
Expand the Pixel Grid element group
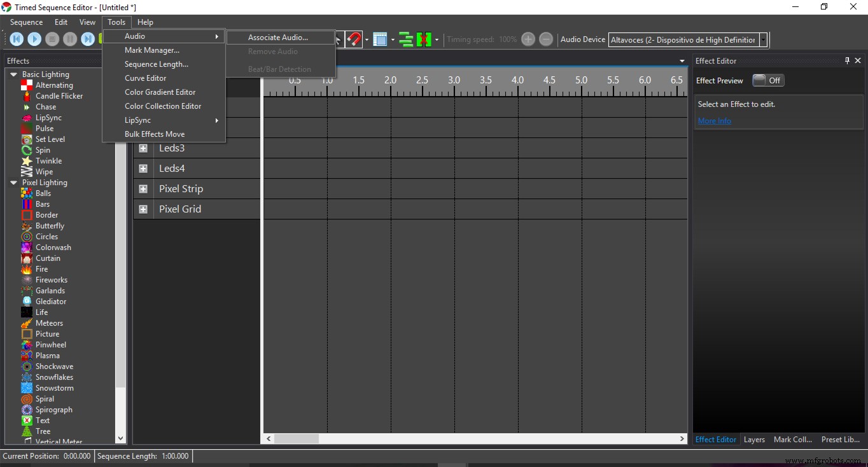143,209
